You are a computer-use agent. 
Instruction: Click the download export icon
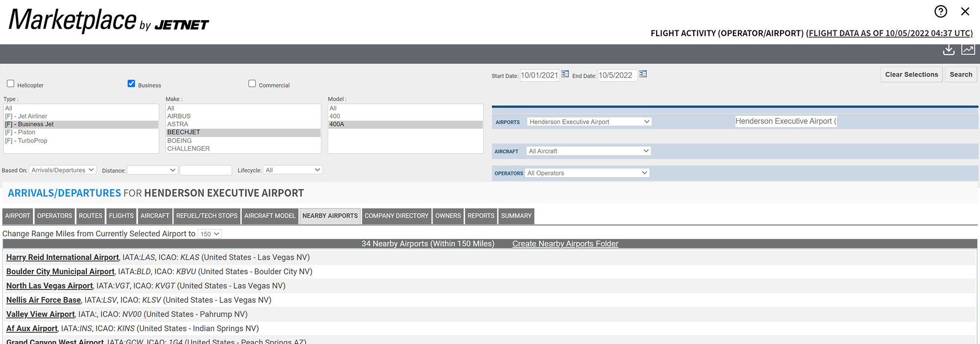(949, 49)
